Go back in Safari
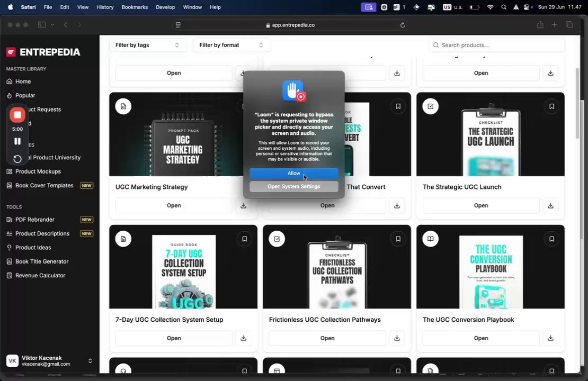Image resolution: width=588 pixels, height=381 pixels. pos(66,25)
